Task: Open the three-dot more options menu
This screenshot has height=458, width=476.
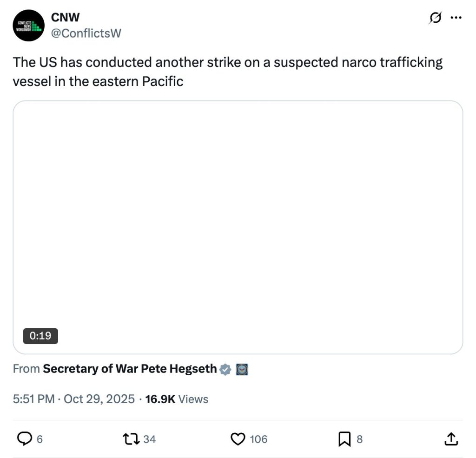Action: click(x=456, y=18)
